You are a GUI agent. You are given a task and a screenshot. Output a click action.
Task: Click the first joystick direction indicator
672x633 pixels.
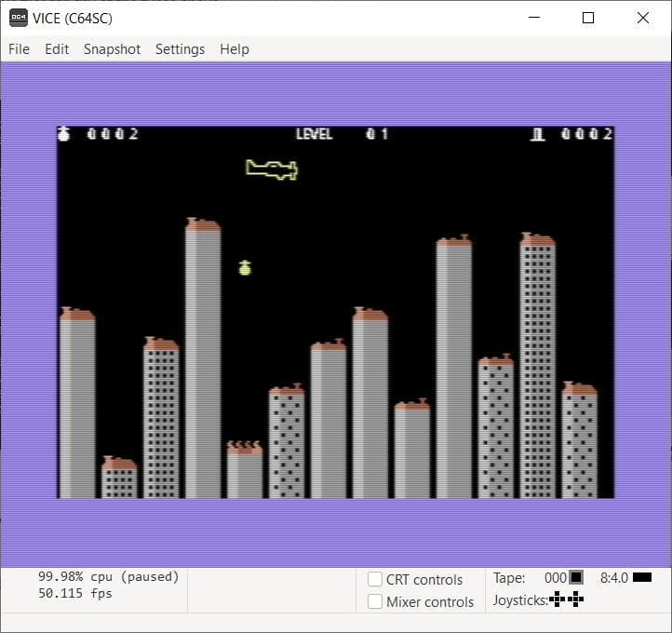click(558, 599)
